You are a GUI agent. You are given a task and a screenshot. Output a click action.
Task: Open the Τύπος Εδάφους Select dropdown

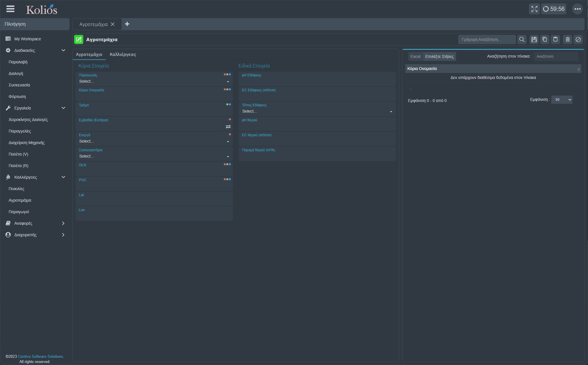click(x=317, y=111)
